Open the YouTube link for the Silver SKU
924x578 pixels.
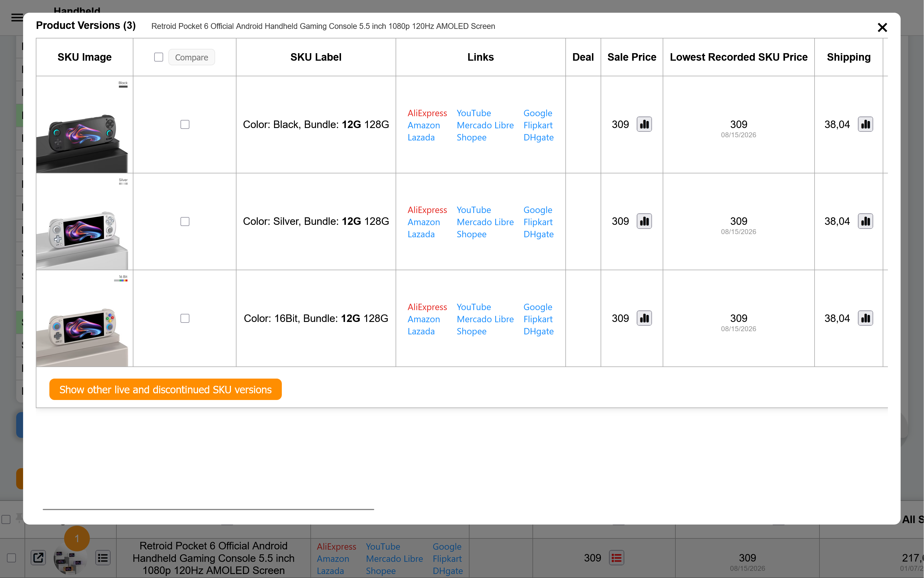coord(474,210)
